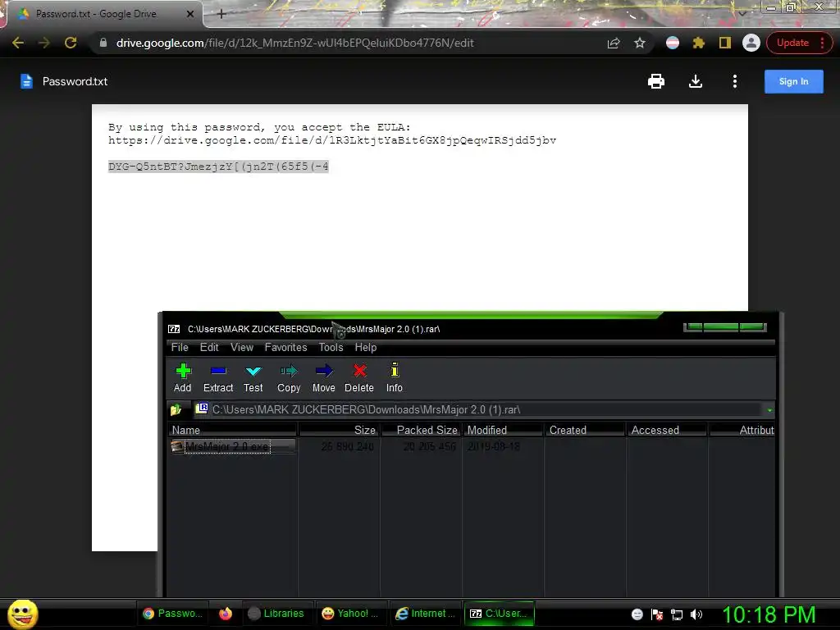Reload the Google Drive page
This screenshot has height=630, width=840.
coord(71,43)
